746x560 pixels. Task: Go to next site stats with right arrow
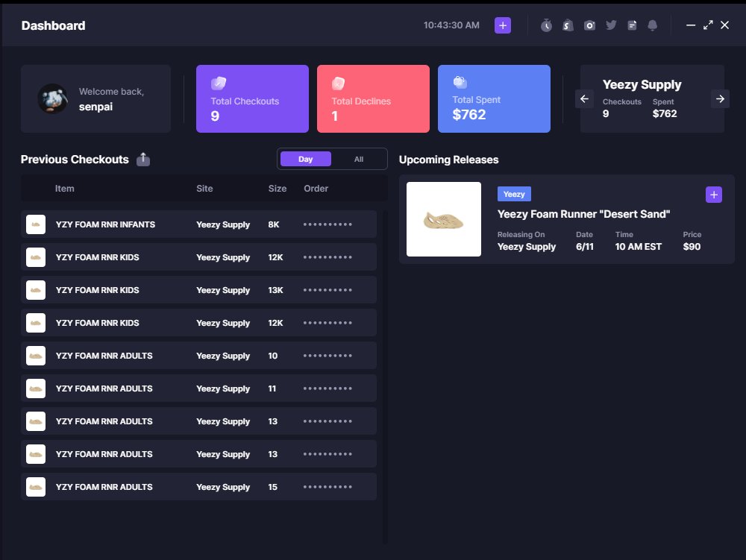point(721,99)
